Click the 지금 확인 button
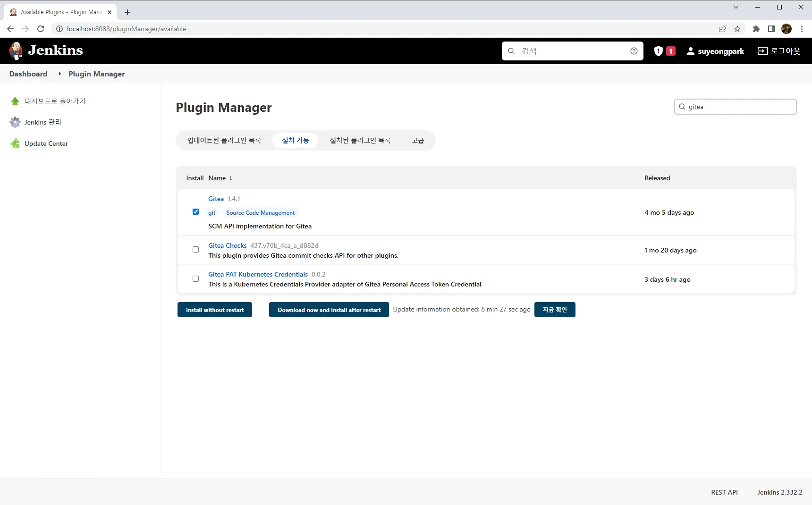This screenshot has height=505, width=812. pyautogui.click(x=555, y=310)
